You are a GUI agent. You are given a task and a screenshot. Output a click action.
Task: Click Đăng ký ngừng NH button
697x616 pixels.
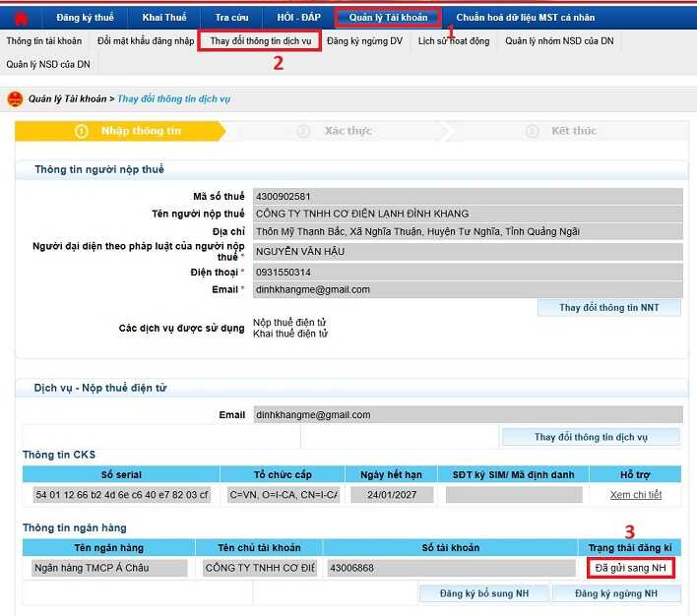pos(616,593)
